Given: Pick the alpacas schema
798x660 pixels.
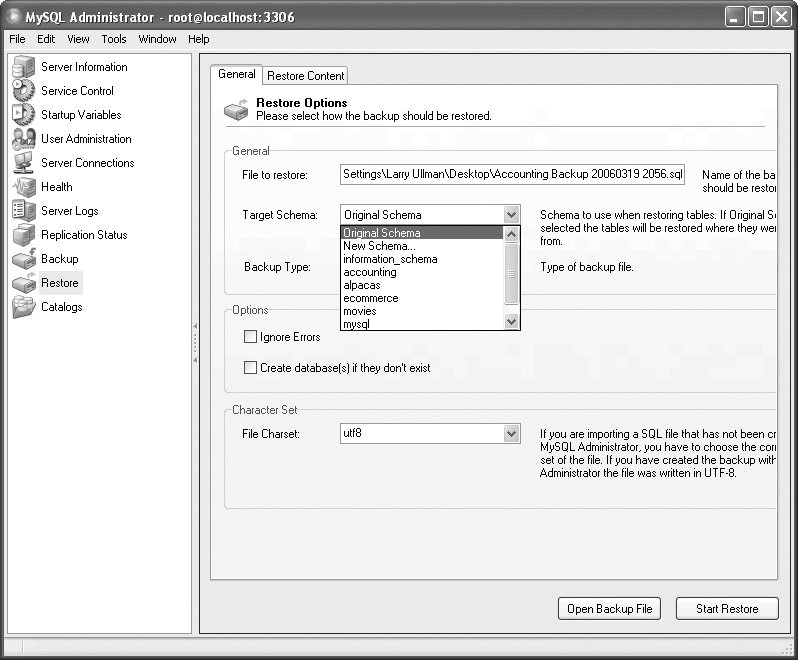Looking at the screenshot, I should pos(421,285).
